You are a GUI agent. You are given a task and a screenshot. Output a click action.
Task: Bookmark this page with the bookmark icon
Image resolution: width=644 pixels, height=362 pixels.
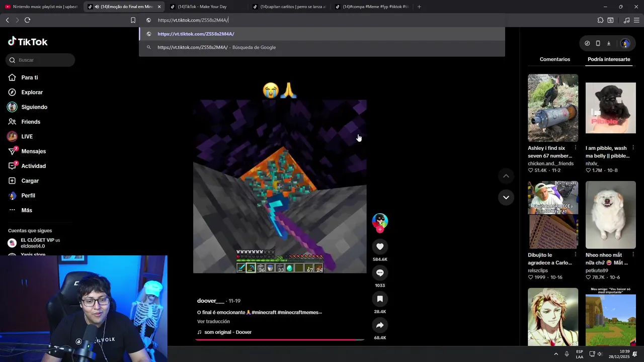point(133,20)
